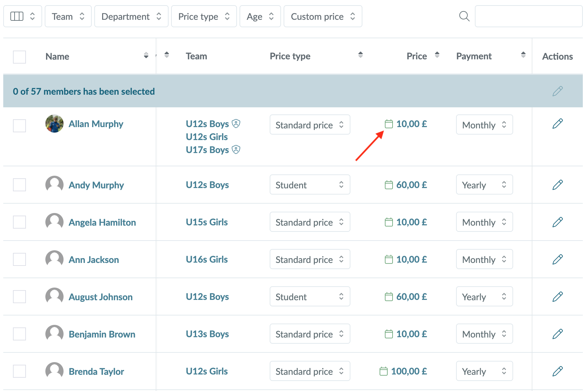Click the edit pencil for Allan Murphy
This screenshot has height=391, width=588.
click(557, 124)
